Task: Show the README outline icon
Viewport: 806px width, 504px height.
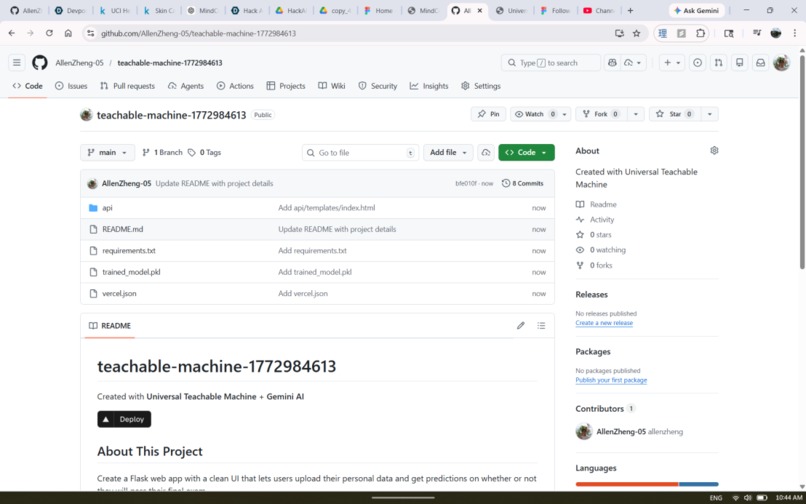Action: (x=541, y=326)
